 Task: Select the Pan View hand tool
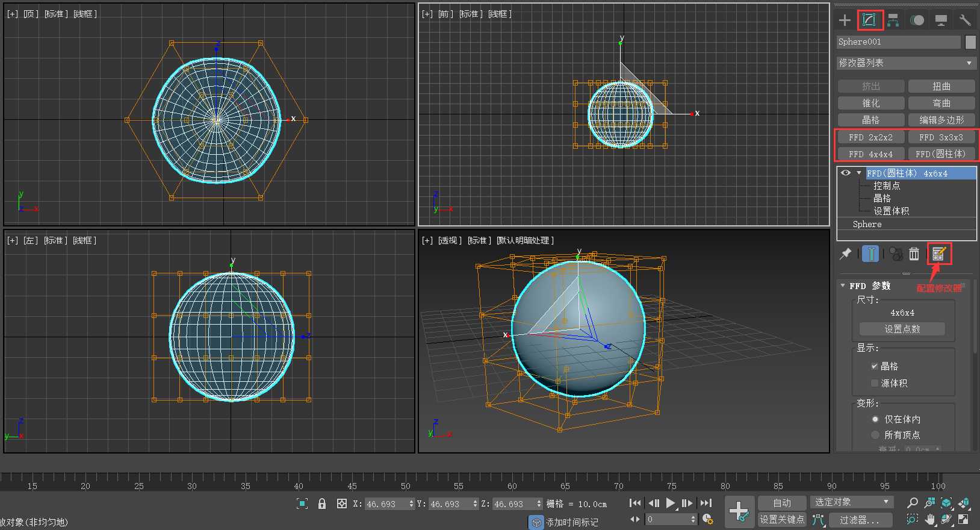[x=930, y=519]
